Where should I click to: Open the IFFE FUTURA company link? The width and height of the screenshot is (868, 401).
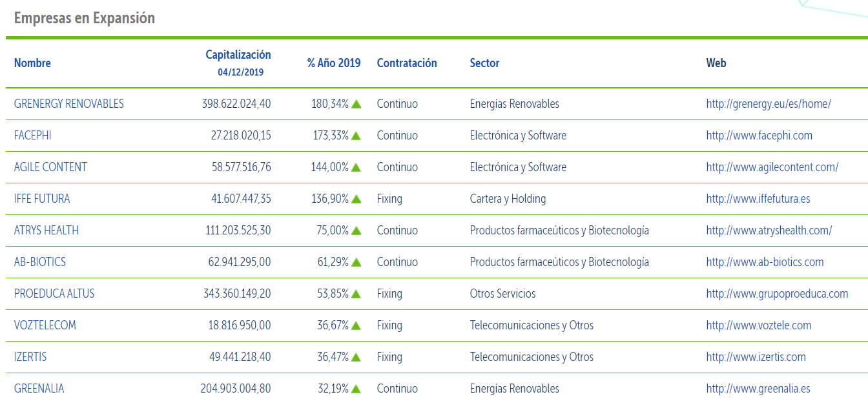(42, 199)
